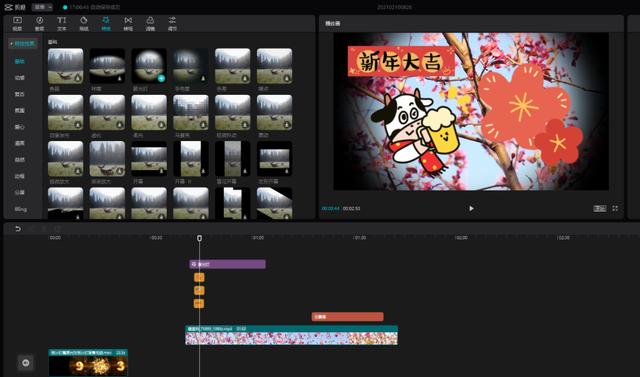Click the undo arrow above the timeline
640x377 pixels.
(x=18, y=228)
